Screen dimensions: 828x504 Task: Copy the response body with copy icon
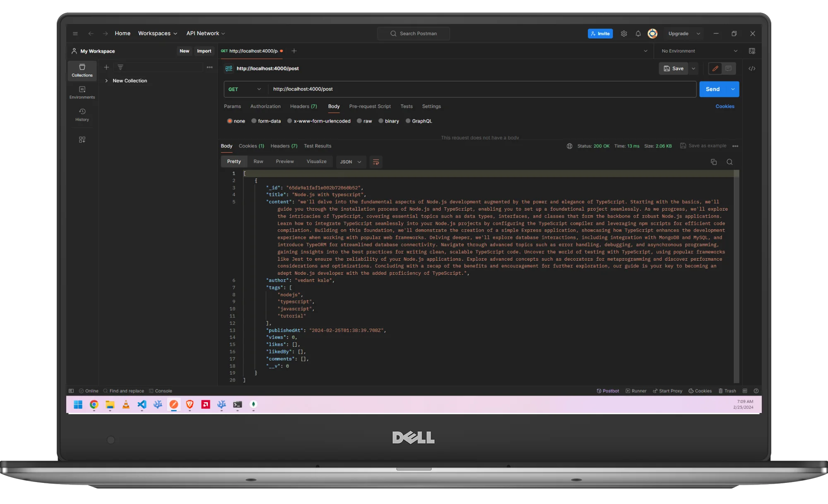713,162
